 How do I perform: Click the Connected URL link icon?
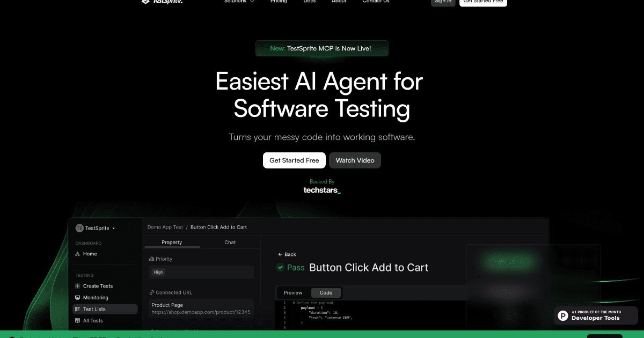tap(151, 293)
